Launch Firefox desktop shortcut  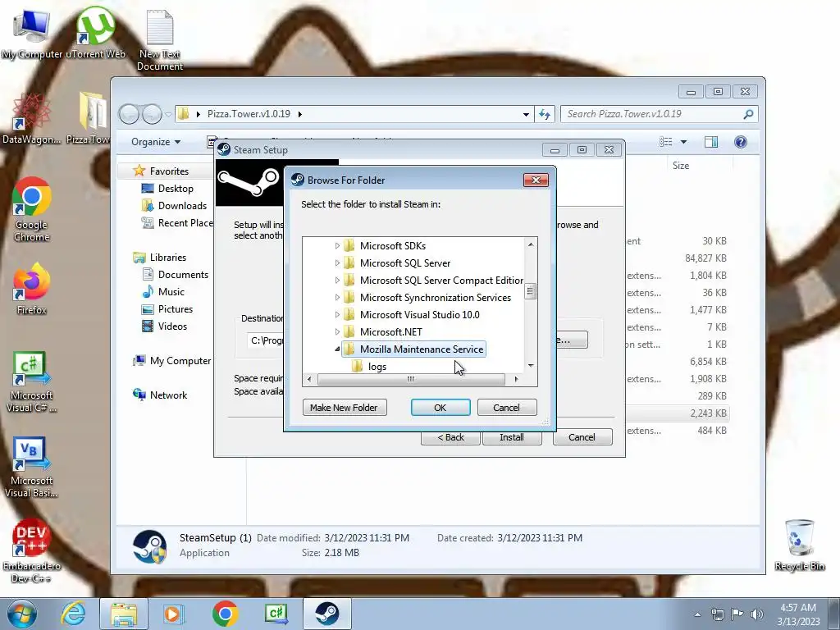point(32,288)
